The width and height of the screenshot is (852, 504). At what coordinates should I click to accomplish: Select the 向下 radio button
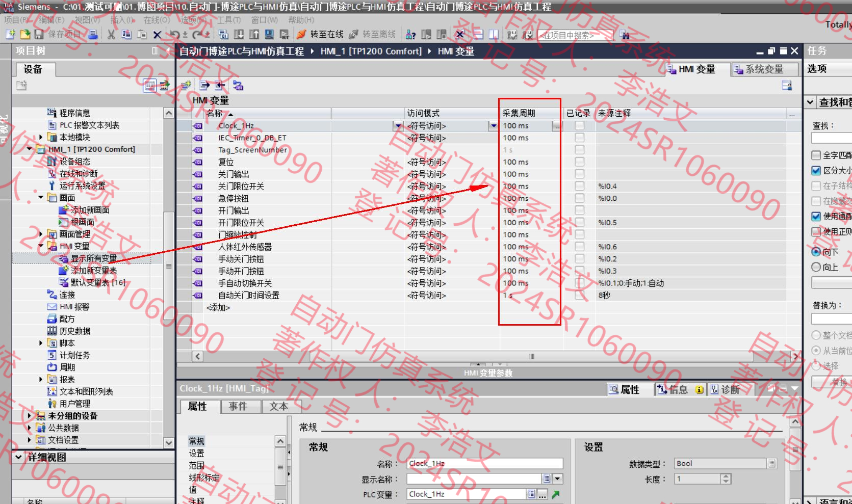pyautogui.click(x=816, y=252)
